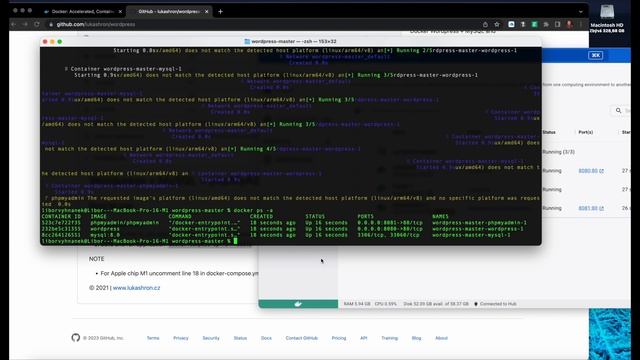Image resolution: width=640 pixels, height=360 pixels.
Task: Open the Security footer link
Action: [x=211, y=338]
